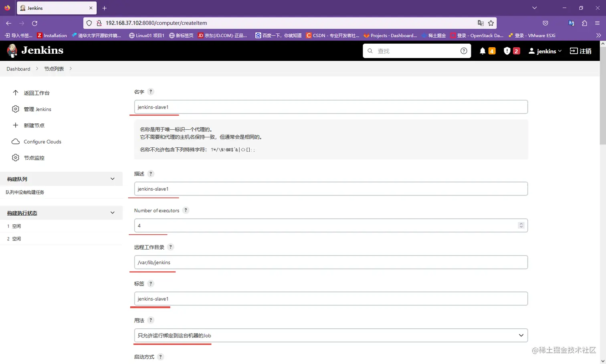
Task: Open the search help question-mark icon
Action: (x=464, y=51)
